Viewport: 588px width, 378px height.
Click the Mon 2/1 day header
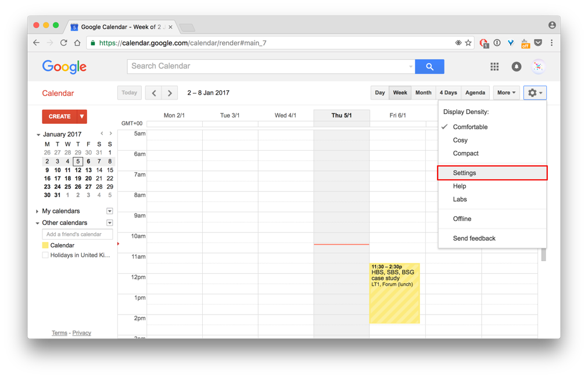(x=174, y=115)
